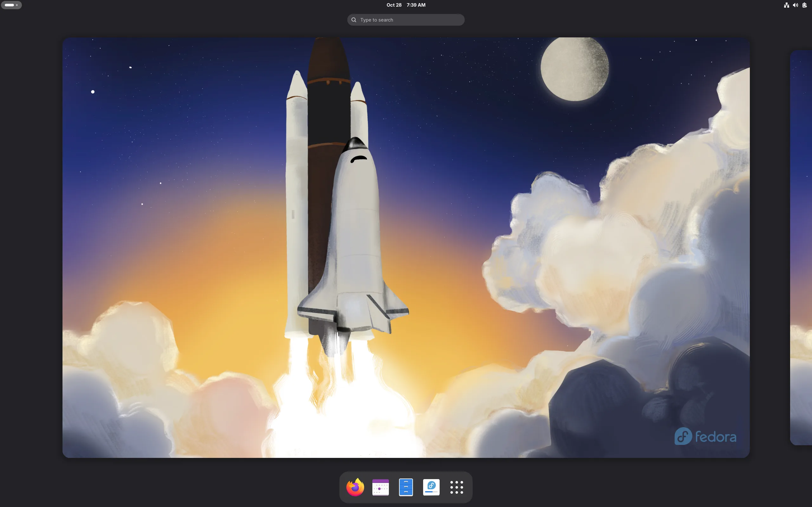
Task: Open the clock menu showing Oct 28
Action: 394,5
